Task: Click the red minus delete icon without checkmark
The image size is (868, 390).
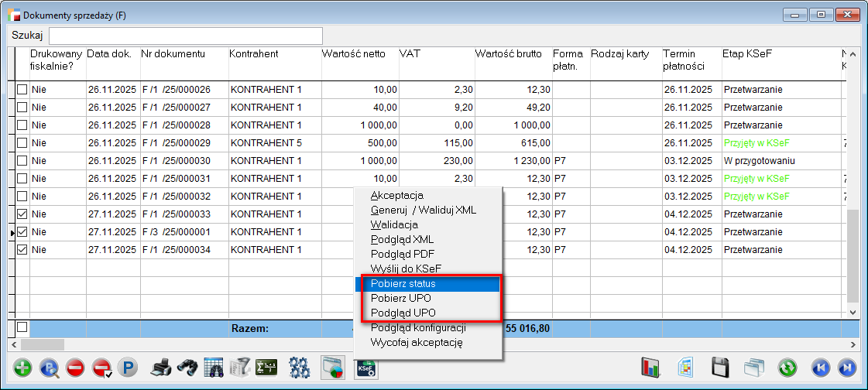Action: click(75, 368)
